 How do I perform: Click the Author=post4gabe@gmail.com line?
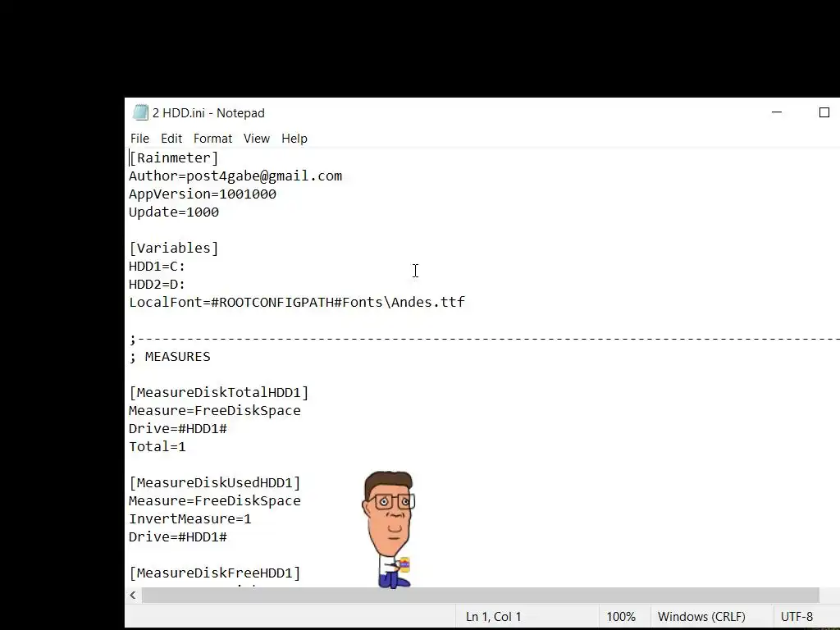pos(235,176)
